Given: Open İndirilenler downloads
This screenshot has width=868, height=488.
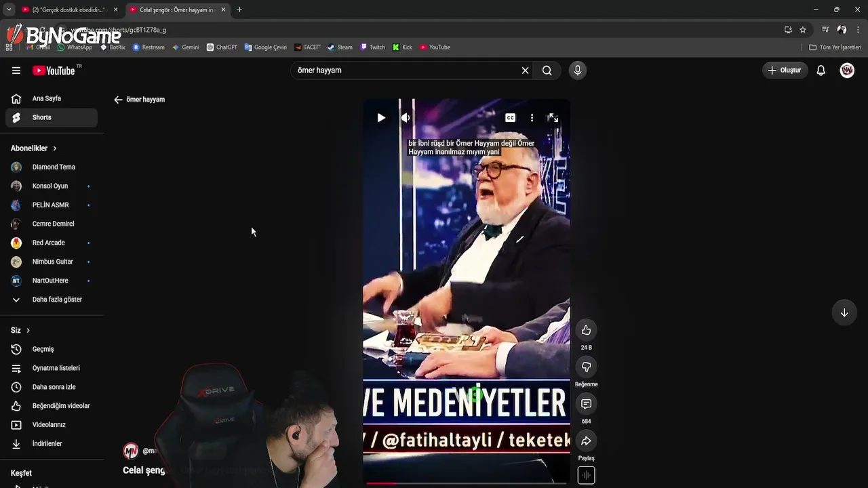Looking at the screenshot, I should pyautogui.click(x=51, y=444).
